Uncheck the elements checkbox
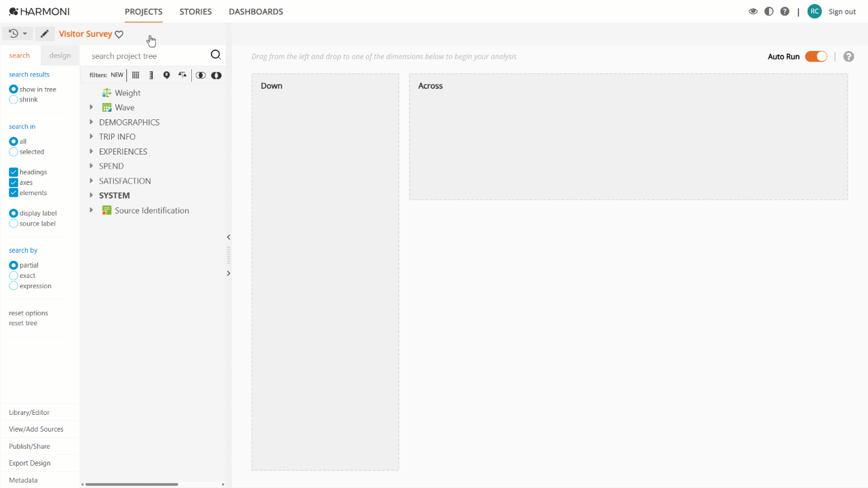This screenshot has height=488, width=868. tap(14, 192)
